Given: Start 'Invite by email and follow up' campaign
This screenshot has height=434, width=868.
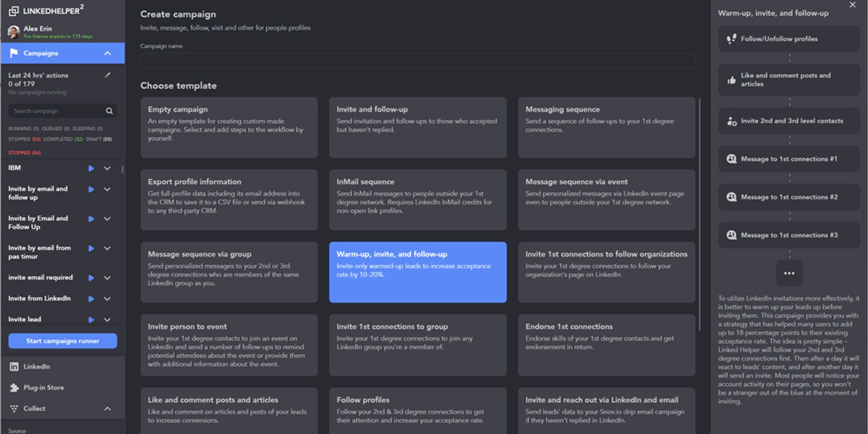Looking at the screenshot, I should pos(91,189).
